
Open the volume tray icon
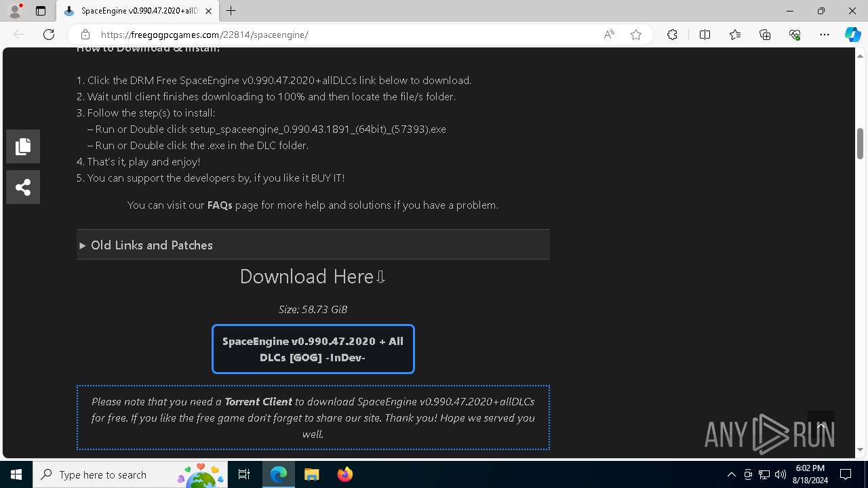pos(781,474)
